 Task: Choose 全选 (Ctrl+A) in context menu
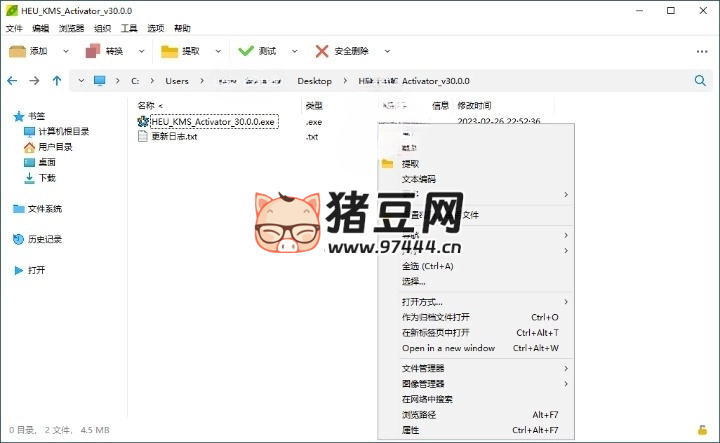coord(428,266)
